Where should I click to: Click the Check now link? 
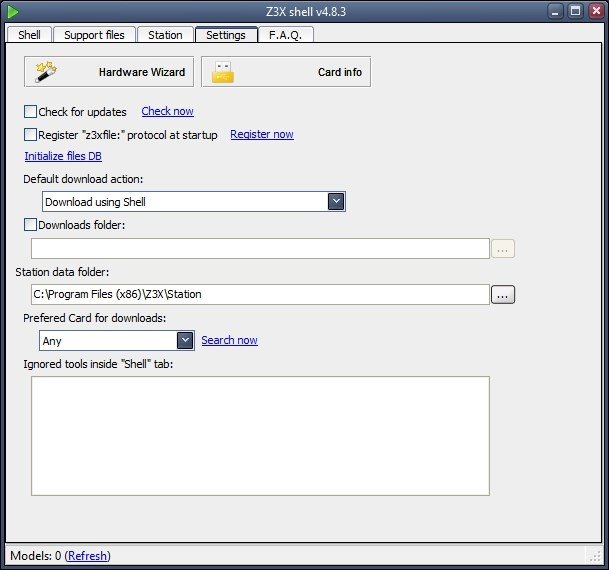(x=167, y=111)
